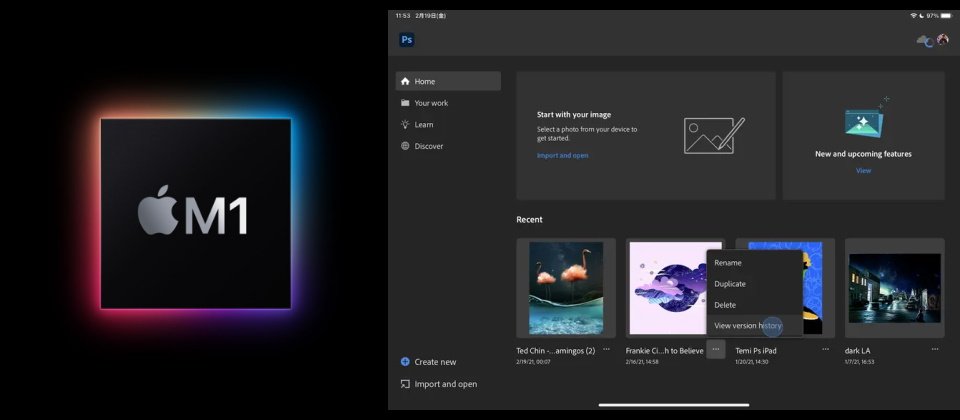The width and height of the screenshot is (960, 420).
Task: Click the Home house icon in sidebar
Action: point(405,81)
